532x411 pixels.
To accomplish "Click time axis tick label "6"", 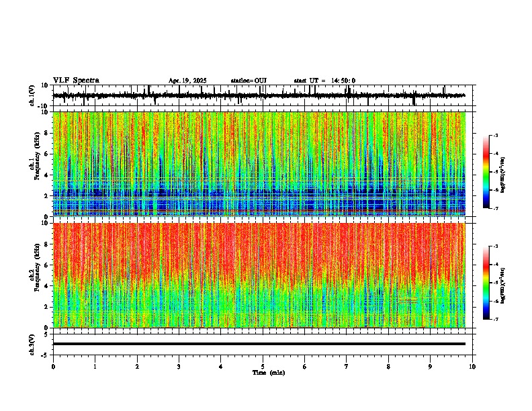I will [x=305, y=367].
